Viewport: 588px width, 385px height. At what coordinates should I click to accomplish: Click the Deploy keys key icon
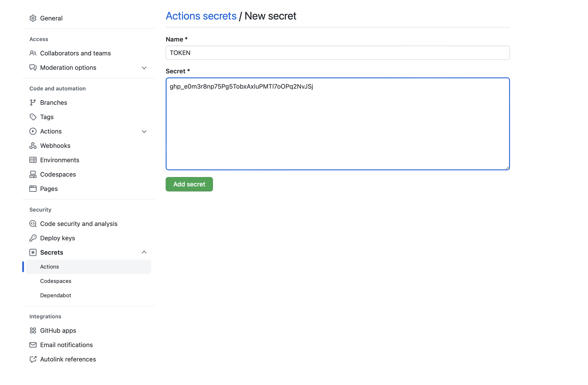[x=33, y=238]
